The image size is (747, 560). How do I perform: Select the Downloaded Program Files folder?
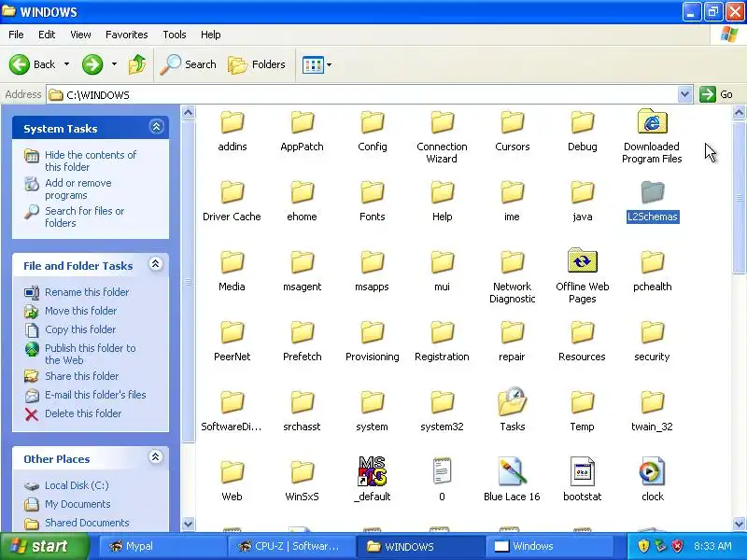click(652, 136)
